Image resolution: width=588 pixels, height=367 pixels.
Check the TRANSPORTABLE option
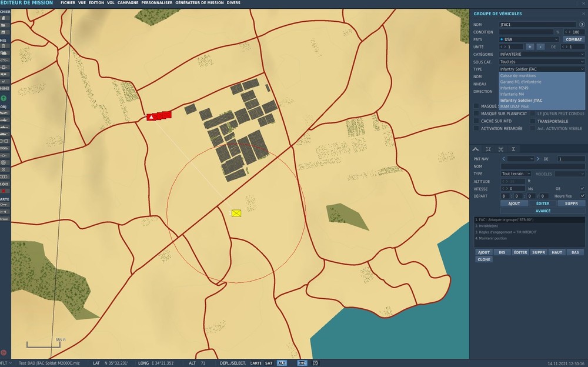(x=532, y=121)
